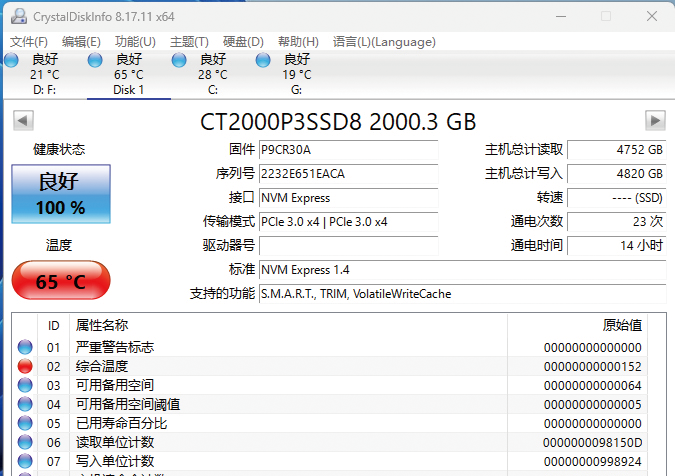The width and height of the screenshot is (675, 476).
Task: Click the blue status dot of attribute 06
Action: (x=25, y=442)
